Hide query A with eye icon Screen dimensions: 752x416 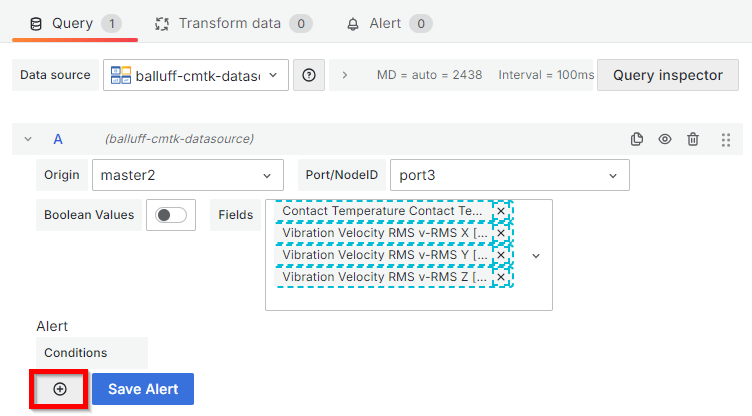665,140
